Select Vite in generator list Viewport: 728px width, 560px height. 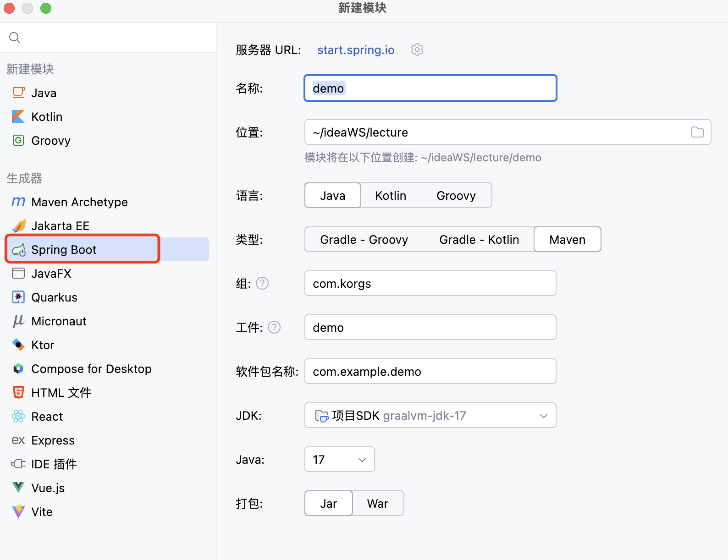(x=108, y=511)
